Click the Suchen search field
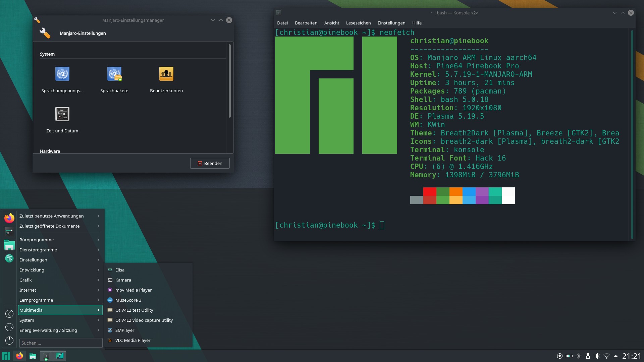Screen dimensions: 644x362 point(61,343)
